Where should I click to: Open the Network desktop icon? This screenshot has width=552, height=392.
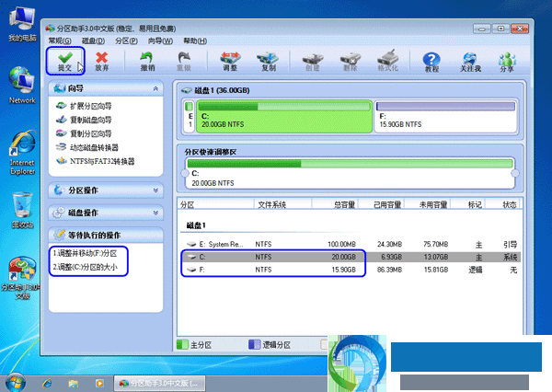pyautogui.click(x=22, y=85)
